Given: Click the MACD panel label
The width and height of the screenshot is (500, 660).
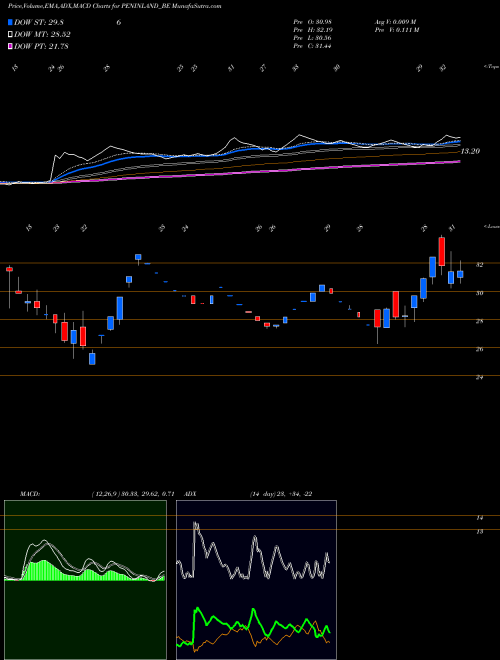Looking at the screenshot, I should pos(30,494).
